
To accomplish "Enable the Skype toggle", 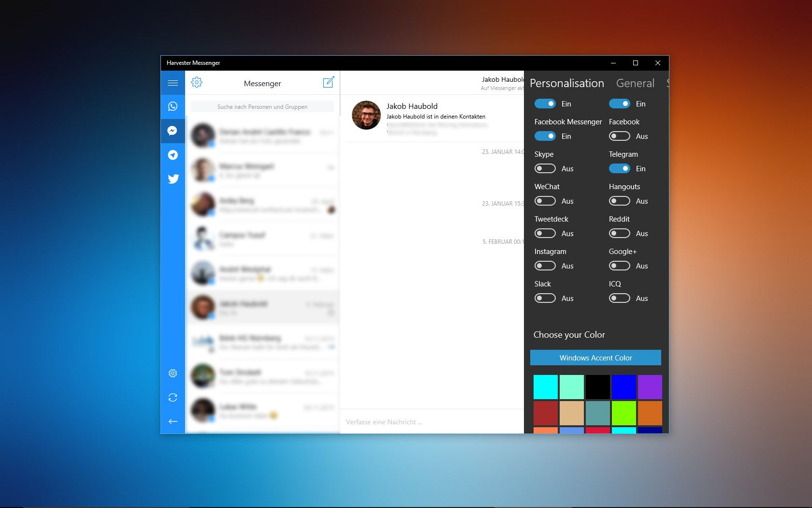I will pos(545,169).
